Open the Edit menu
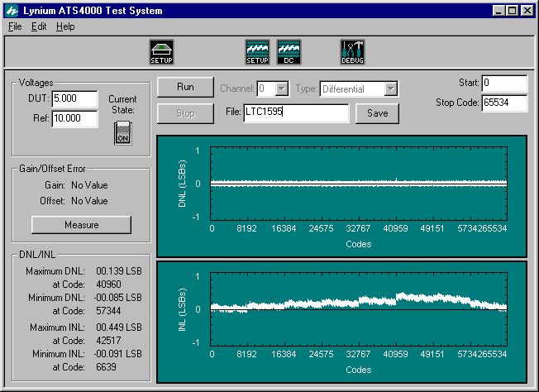Viewport: 539px width, 392px height. [39, 26]
